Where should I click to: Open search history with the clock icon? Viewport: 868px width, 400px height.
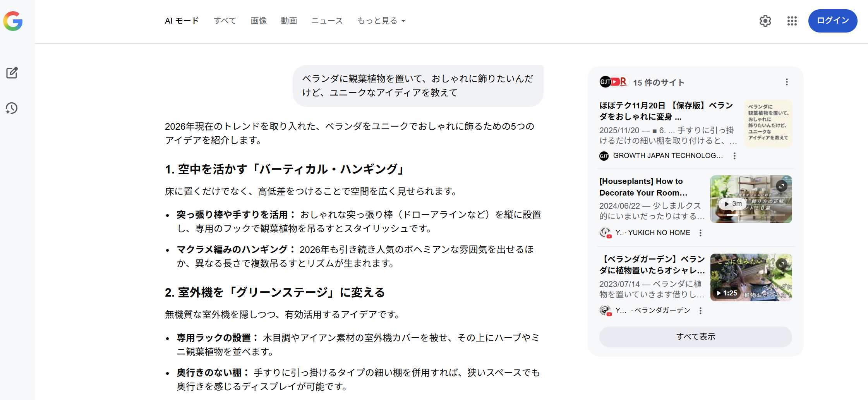point(12,108)
